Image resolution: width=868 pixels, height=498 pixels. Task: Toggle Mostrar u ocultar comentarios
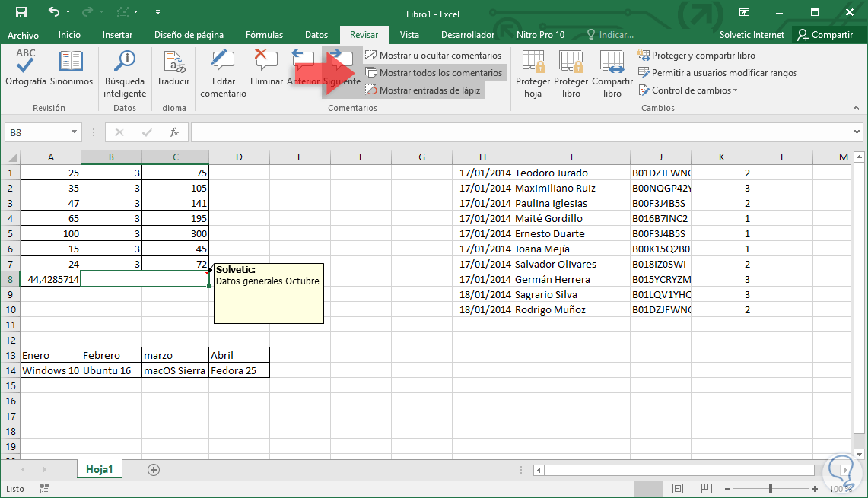[x=433, y=56]
